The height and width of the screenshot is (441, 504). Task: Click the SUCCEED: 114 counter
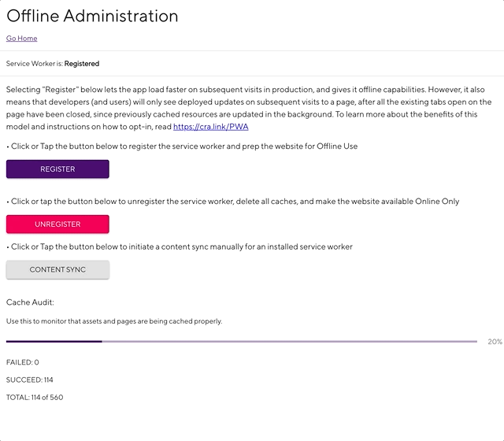[29, 380]
